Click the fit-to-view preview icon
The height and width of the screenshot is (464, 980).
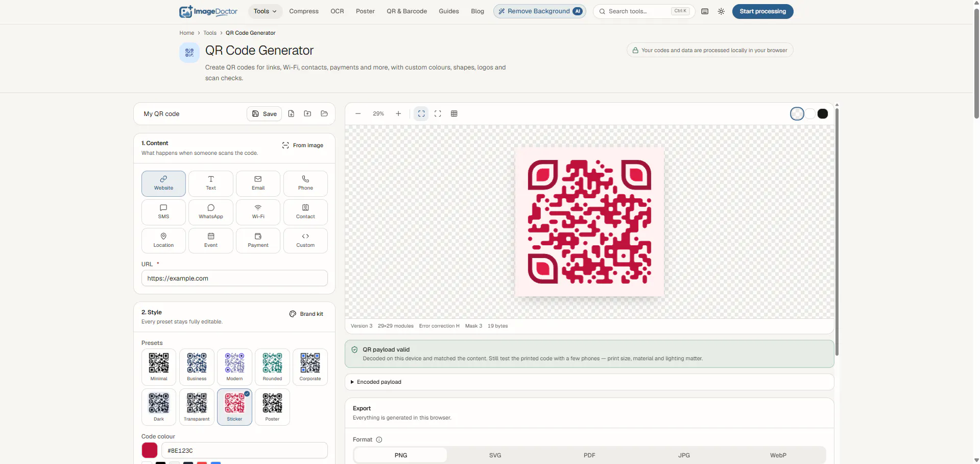point(421,113)
